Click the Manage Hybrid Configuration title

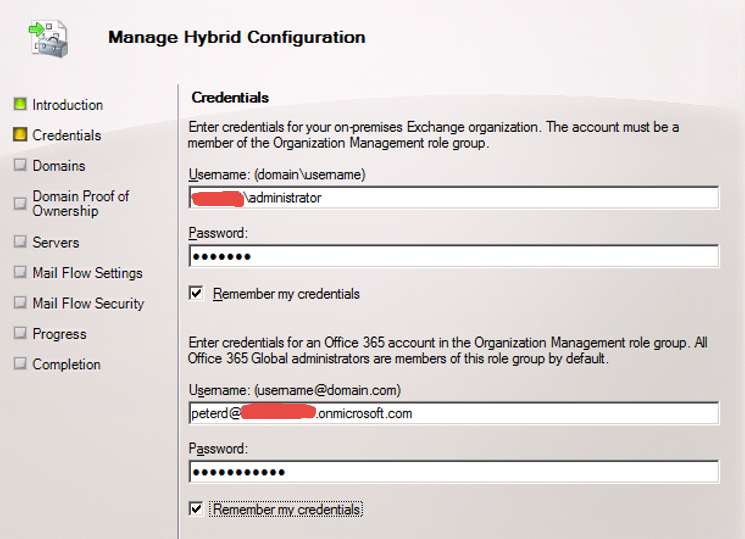click(236, 38)
